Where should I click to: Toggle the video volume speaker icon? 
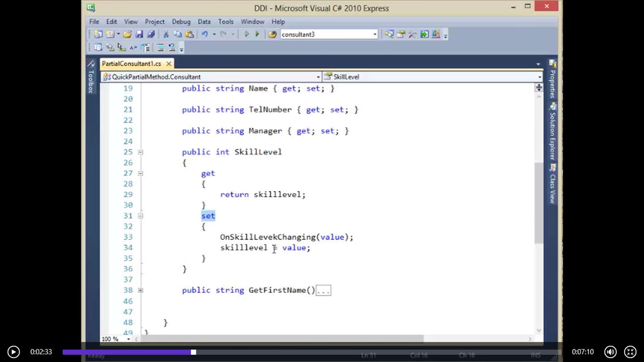click(610, 352)
